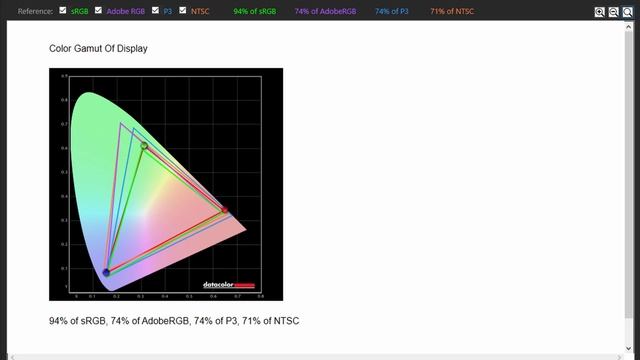Click the Adobe RGB label text
Image resolution: width=640 pixels, height=360 pixels.
click(126, 11)
